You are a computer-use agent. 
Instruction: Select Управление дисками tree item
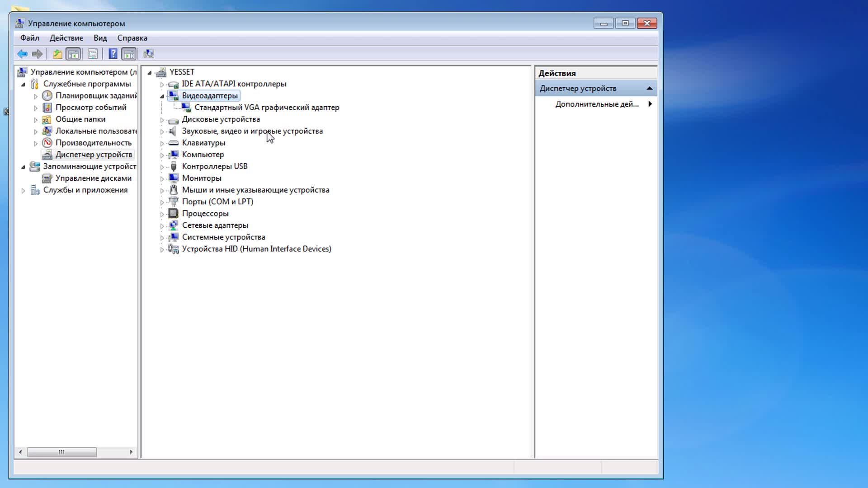tap(94, 178)
